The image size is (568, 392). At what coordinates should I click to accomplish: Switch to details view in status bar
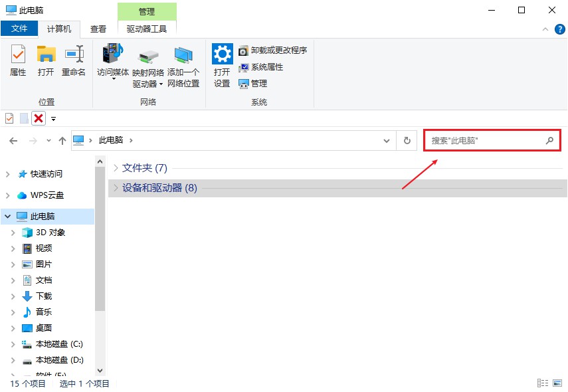pos(543,383)
